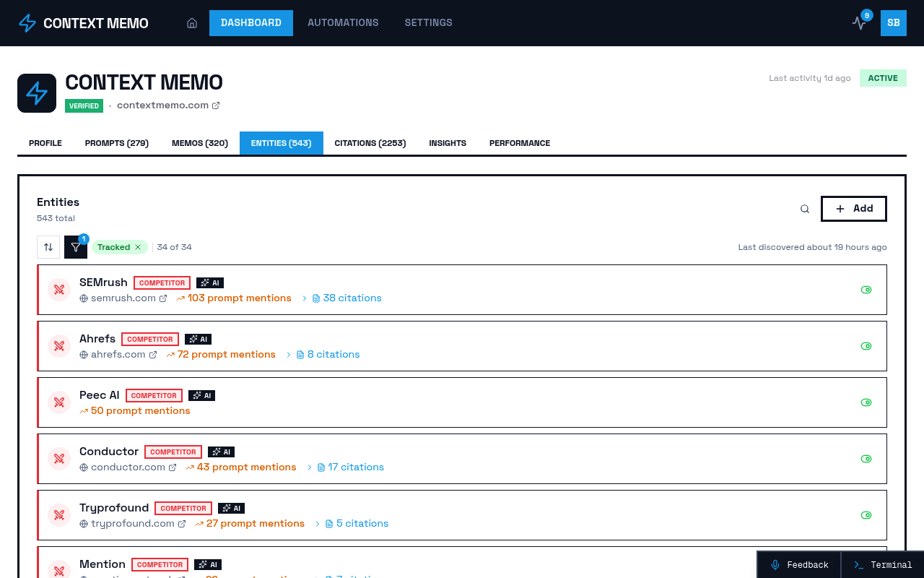Expand the chevron beside 17 citations for Conductor
The width and height of the screenshot is (924, 578).
pyautogui.click(x=308, y=467)
